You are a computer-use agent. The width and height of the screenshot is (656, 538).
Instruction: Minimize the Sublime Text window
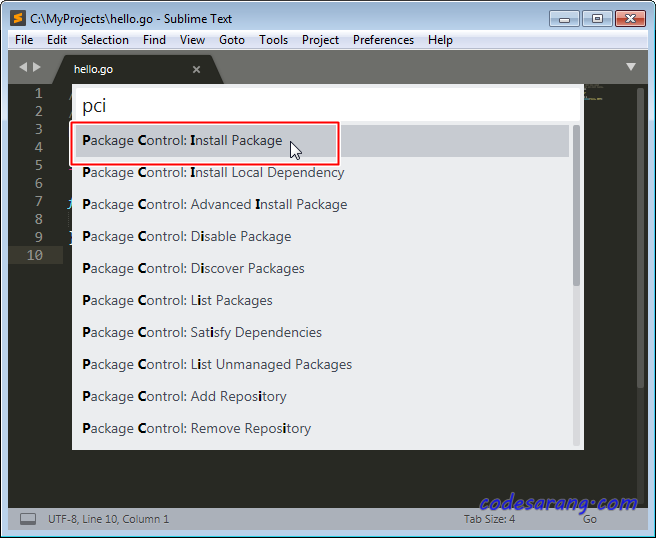(564, 19)
